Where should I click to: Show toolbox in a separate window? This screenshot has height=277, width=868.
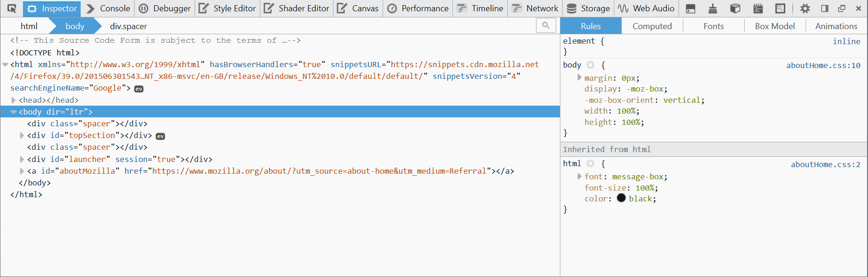(x=842, y=8)
